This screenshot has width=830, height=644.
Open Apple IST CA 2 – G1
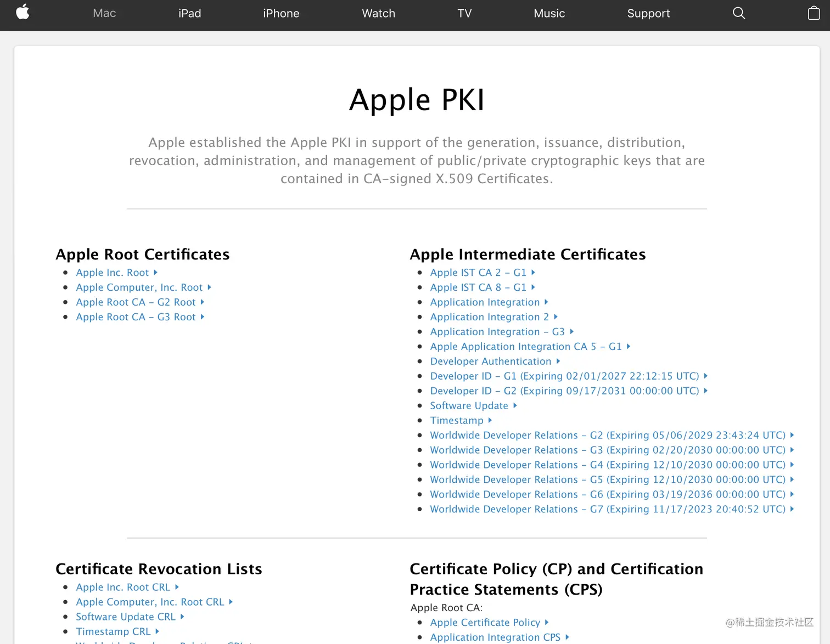[483, 273]
